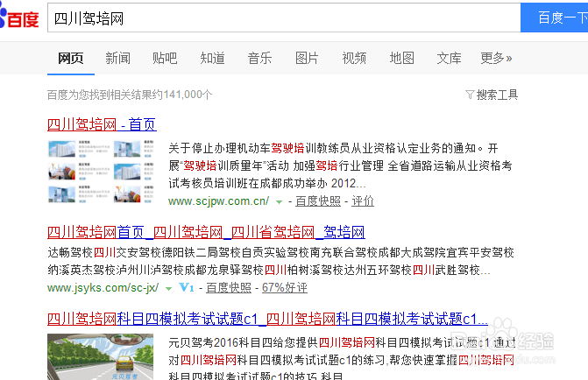Screen dimensions: 588x380
Task: Select the 网页 tab
Action: coord(70,58)
